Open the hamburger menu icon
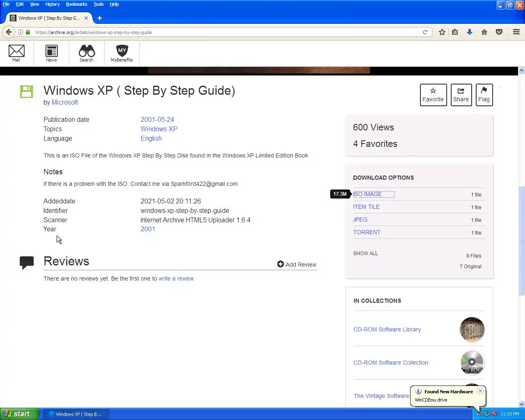 pyautogui.click(x=516, y=32)
